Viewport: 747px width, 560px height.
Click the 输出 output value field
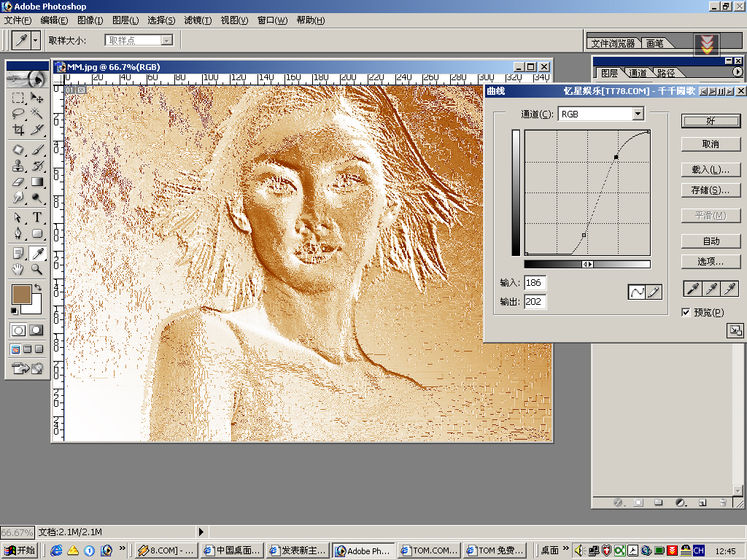(x=535, y=301)
